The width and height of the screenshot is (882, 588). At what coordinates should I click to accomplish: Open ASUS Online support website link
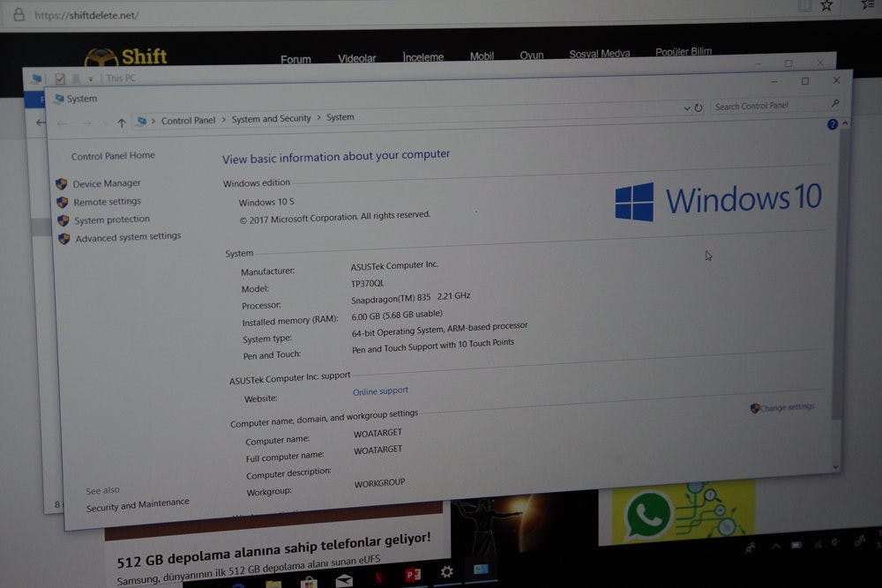(x=380, y=391)
